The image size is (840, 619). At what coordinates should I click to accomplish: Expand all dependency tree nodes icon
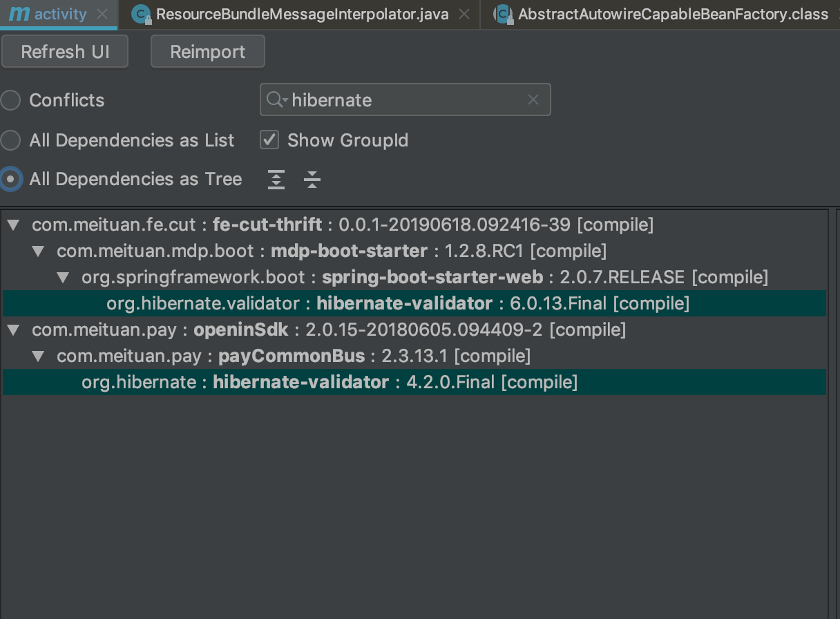click(276, 179)
